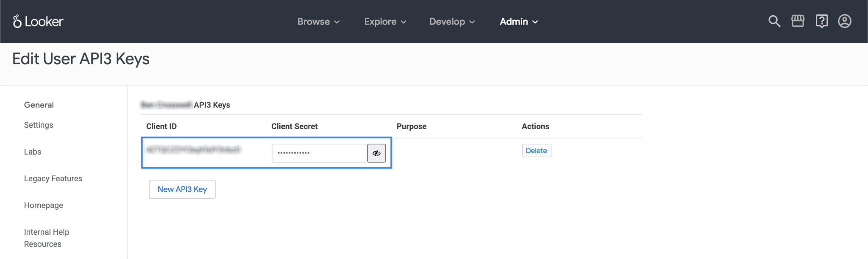868x259 pixels.
Task: Click the Purpose column header
Action: click(x=412, y=127)
